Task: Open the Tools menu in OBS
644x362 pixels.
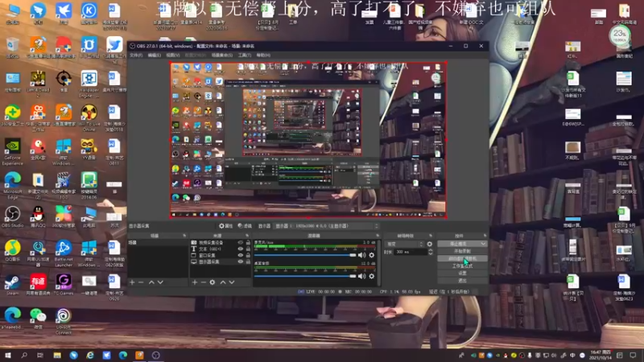Action: (x=245, y=55)
